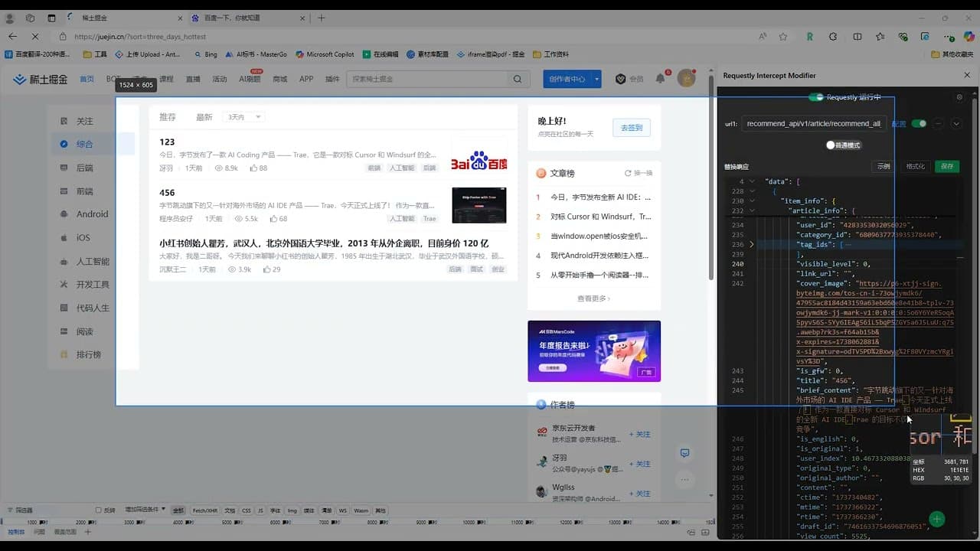The image size is (980, 551).
Task: Click the likes icon on article 123
Action: (253, 168)
